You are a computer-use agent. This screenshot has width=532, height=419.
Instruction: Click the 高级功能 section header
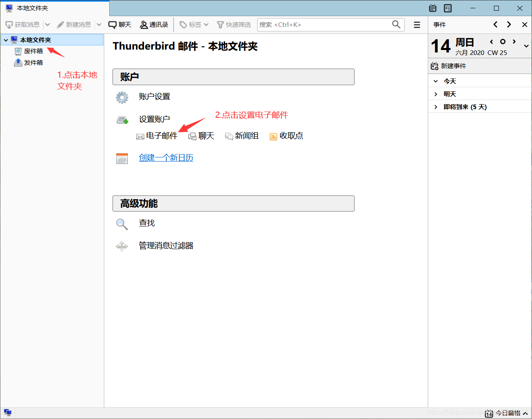click(x=233, y=204)
